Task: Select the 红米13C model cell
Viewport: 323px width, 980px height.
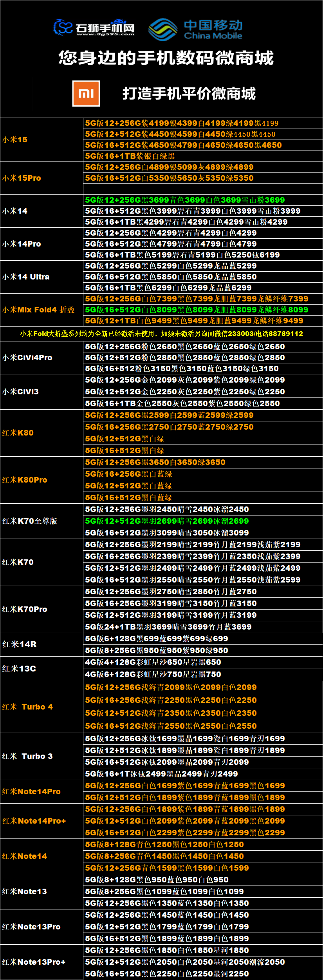Action: pos(42,668)
